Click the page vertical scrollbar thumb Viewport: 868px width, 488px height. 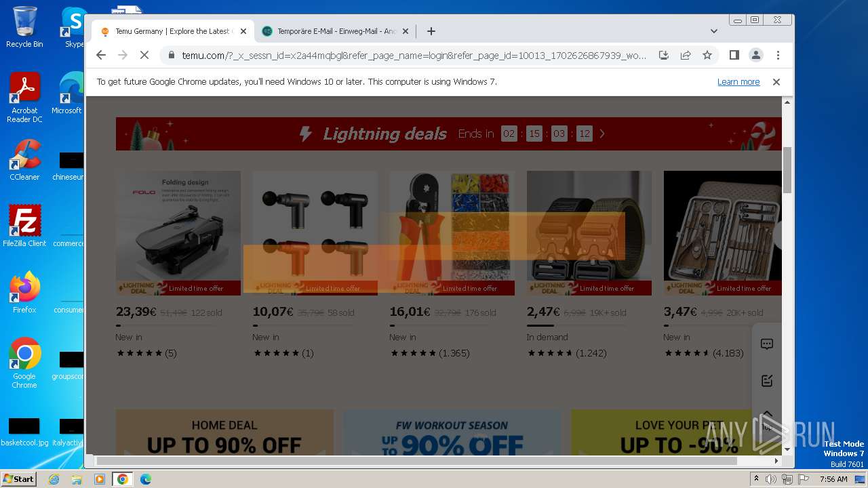pyautogui.click(x=787, y=170)
